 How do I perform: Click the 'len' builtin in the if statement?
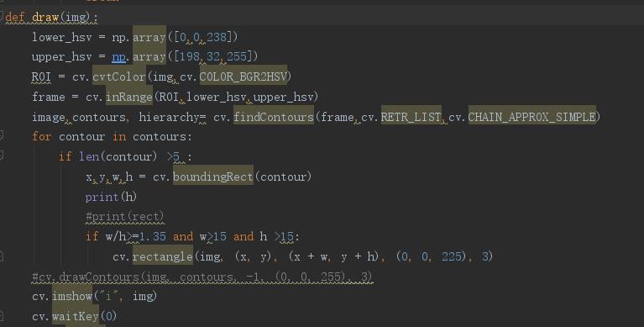click(89, 156)
